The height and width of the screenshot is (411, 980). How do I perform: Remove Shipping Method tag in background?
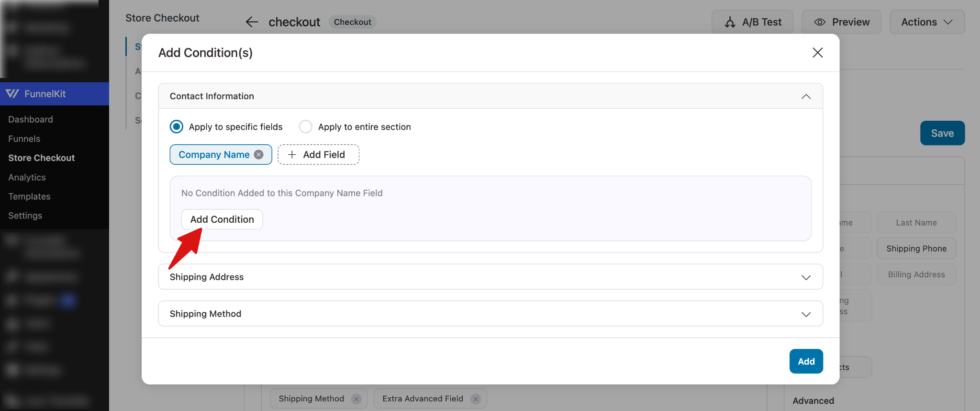356,399
